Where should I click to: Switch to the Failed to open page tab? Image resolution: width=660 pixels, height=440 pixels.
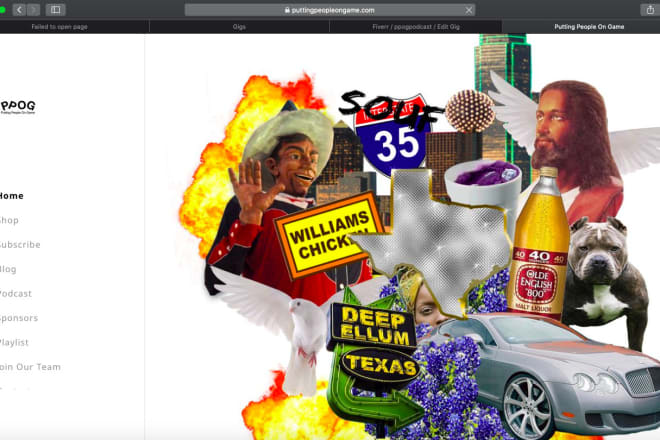pos(59,27)
